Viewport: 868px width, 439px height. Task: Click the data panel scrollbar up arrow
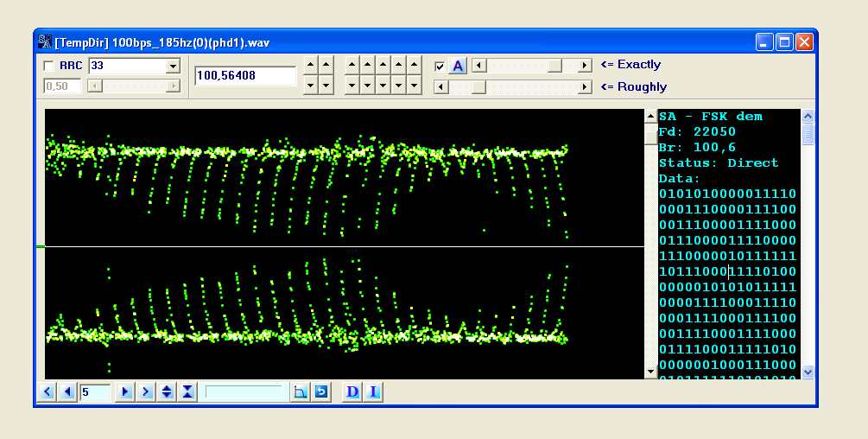pos(808,117)
